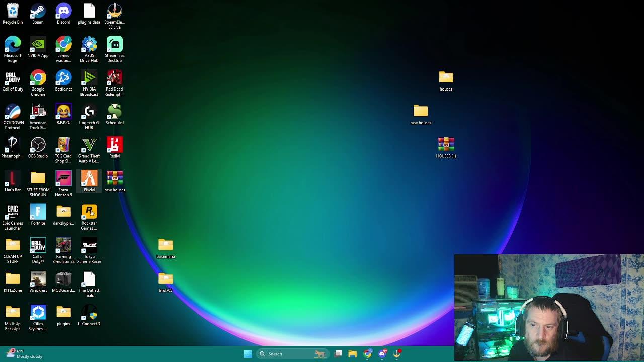Select the Schedule I shortcut
Image resolution: width=644 pixels, height=362 pixels.
click(114, 115)
